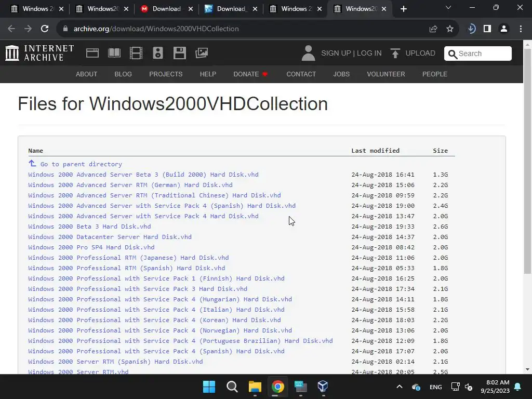Image resolution: width=532 pixels, height=399 pixels.
Task: Open Advanced Server RTM (German) Hard Disk.vhd
Action: click(130, 185)
